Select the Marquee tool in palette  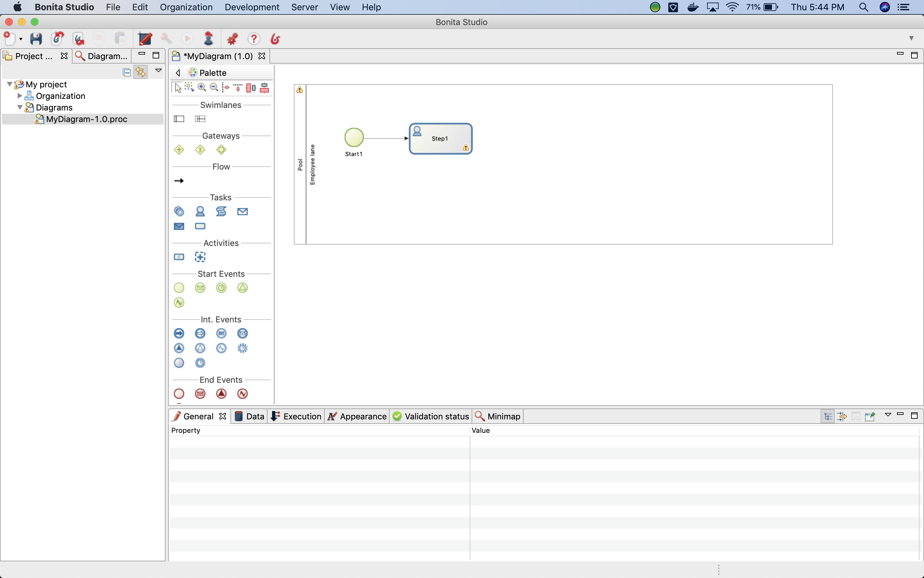[x=189, y=88]
